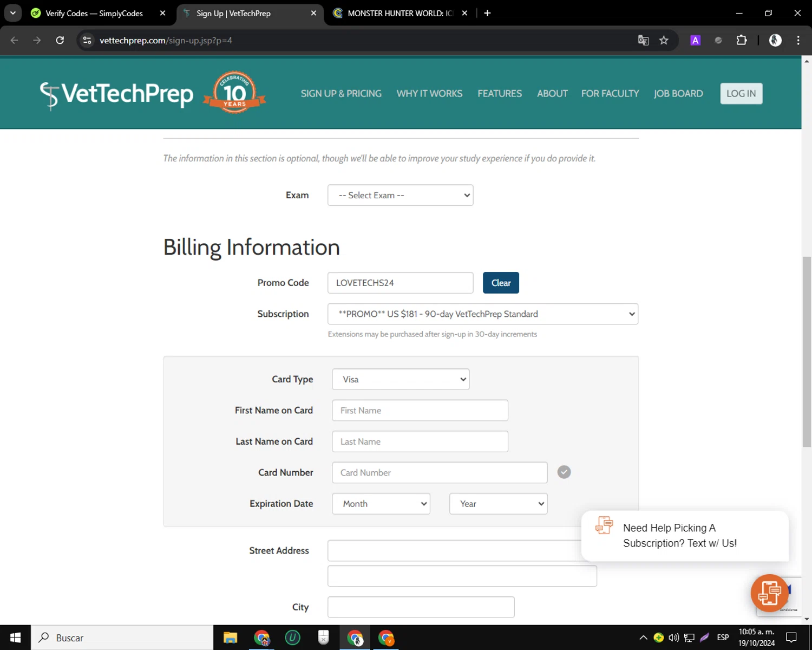
Task: Click the 10 Years celebration badge
Action: tap(234, 93)
